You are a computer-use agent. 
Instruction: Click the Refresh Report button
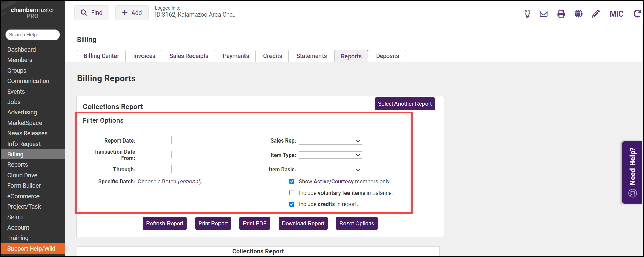pyautogui.click(x=164, y=224)
